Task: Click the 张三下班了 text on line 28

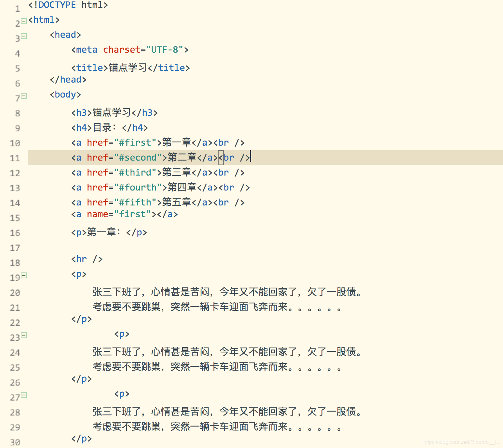Action: tap(228, 412)
